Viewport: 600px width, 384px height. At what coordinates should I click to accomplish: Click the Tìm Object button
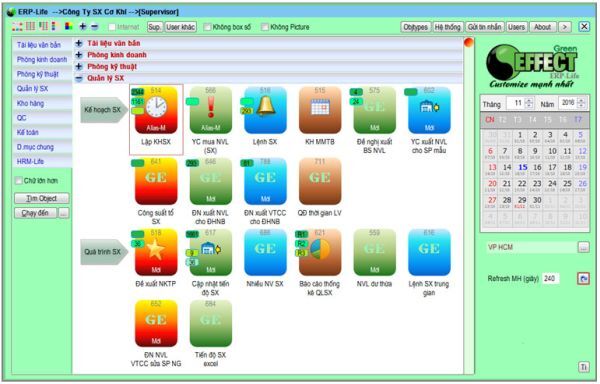pyautogui.click(x=42, y=198)
